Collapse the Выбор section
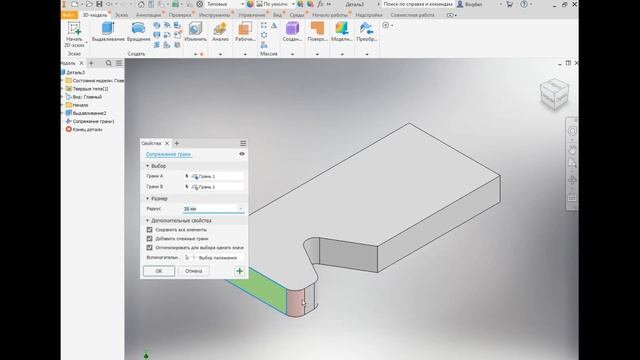Viewport: 640px width, 360px height. (x=148, y=166)
